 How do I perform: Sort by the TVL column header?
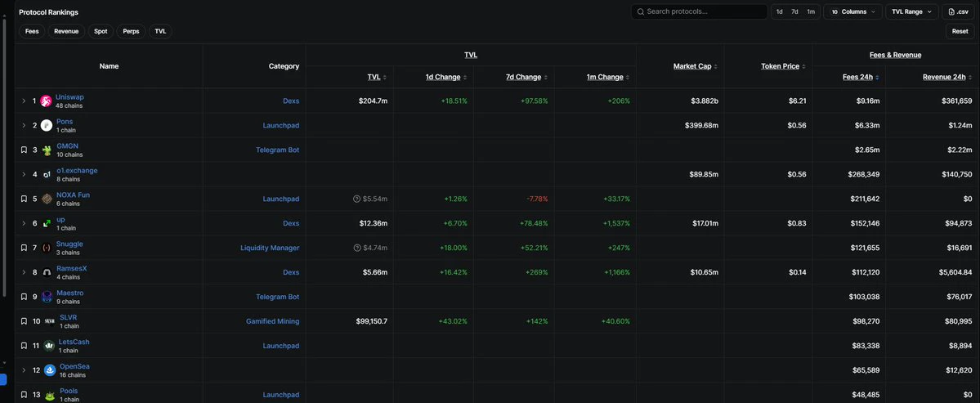click(377, 77)
